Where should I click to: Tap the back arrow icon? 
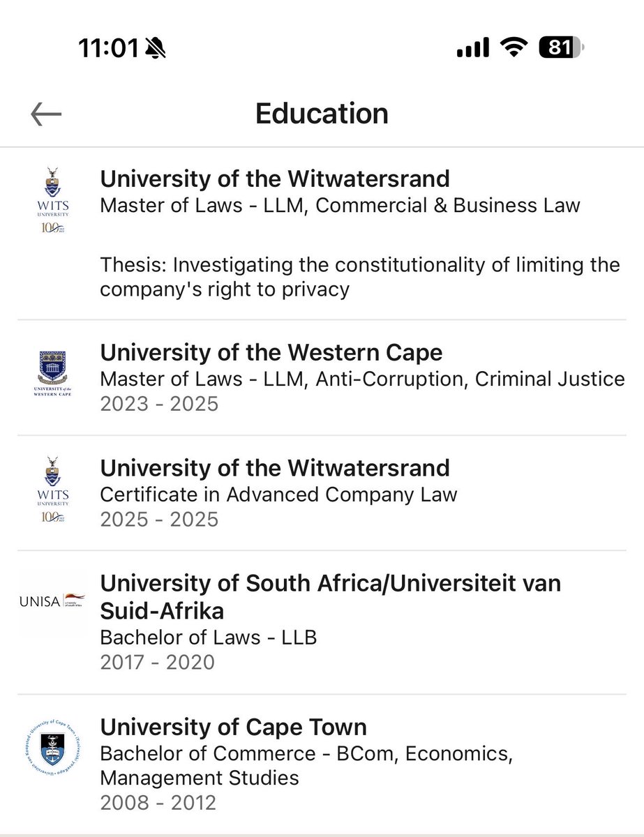(46, 114)
